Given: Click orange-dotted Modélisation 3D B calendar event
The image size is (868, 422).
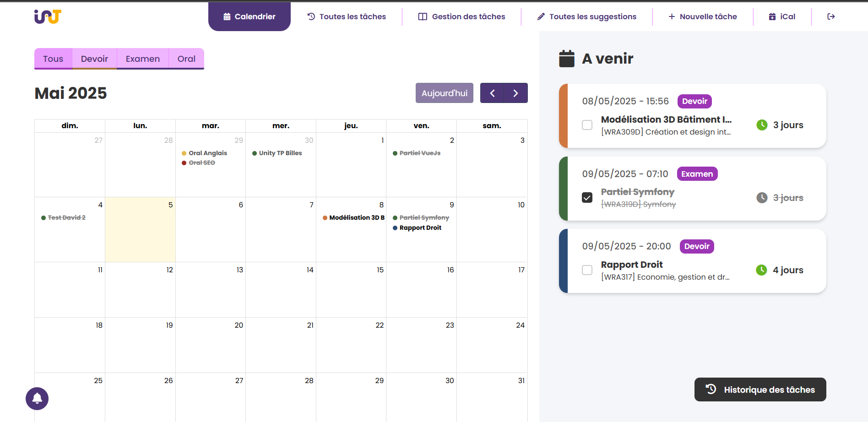Looking at the screenshot, I should coord(353,218).
